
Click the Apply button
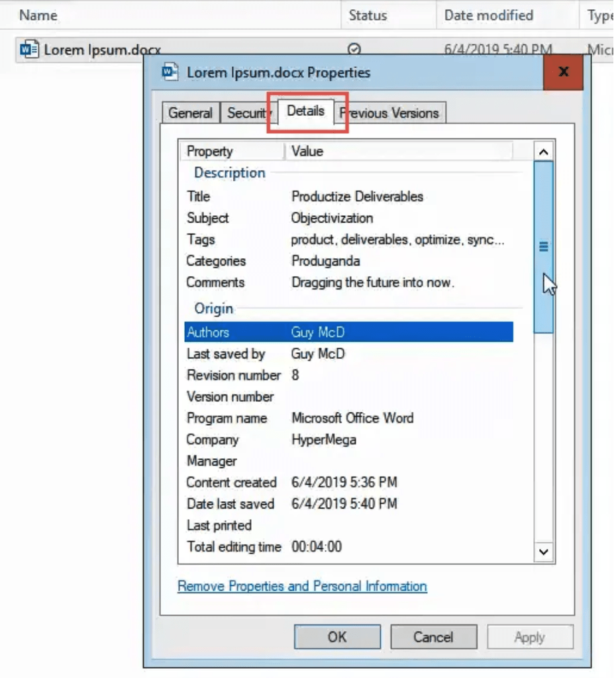point(530,636)
